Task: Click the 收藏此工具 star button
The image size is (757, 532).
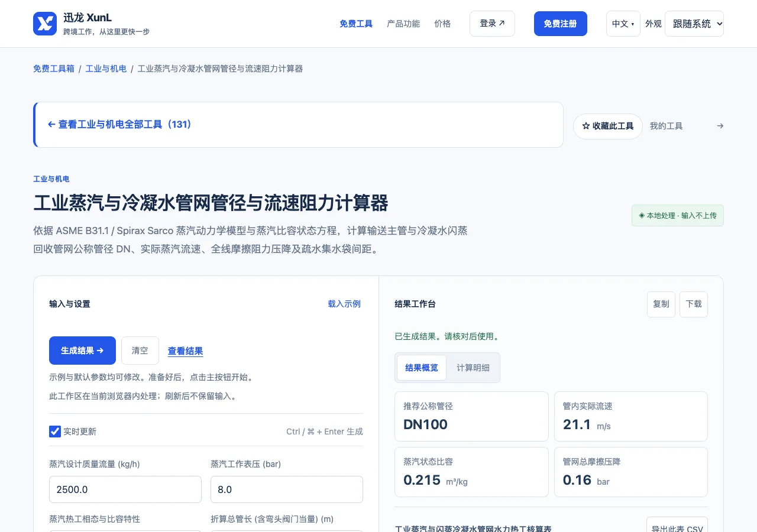Action: pos(608,126)
